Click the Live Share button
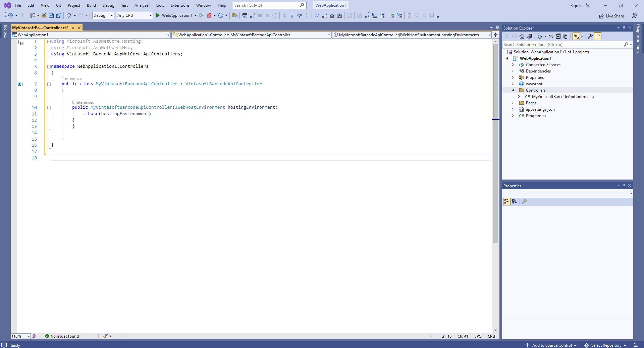Screen dimensions: 644x348 611,16
